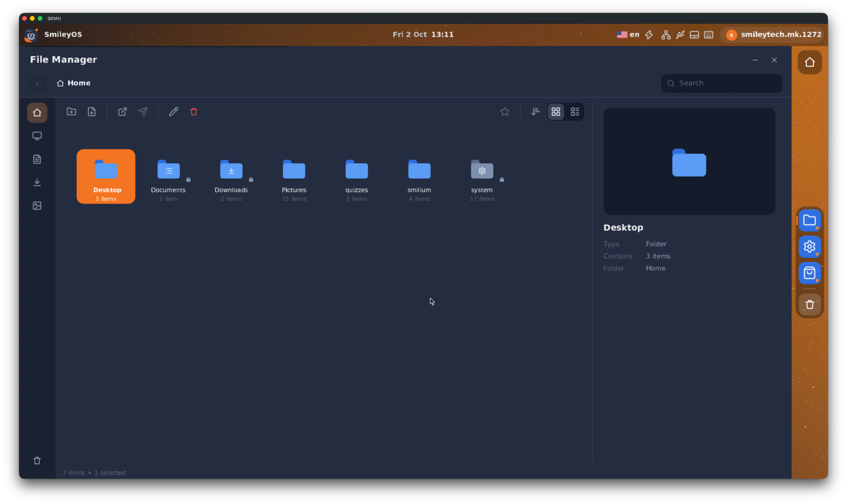Create a new file with toolbar icon
Viewport: 847px width, 504px height.
point(92,111)
